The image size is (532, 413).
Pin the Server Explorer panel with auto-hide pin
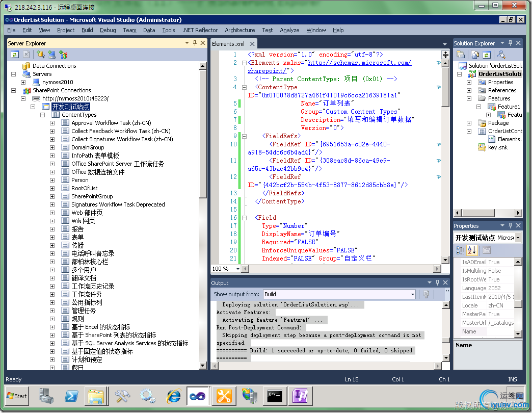pyautogui.click(x=195, y=43)
